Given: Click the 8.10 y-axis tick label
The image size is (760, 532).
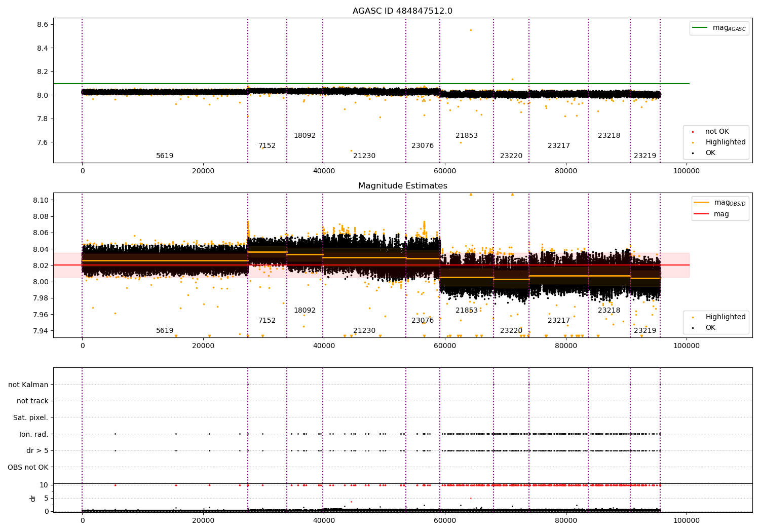Looking at the screenshot, I should coord(41,201).
